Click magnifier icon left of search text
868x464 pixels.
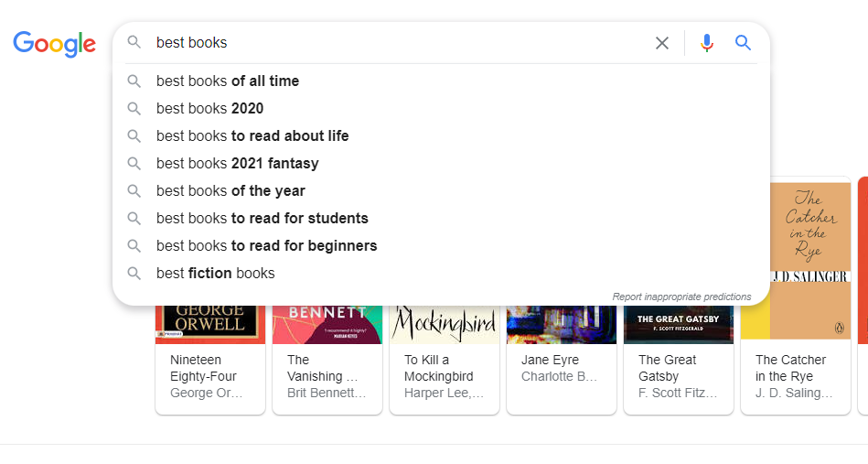pyautogui.click(x=134, y=42)
